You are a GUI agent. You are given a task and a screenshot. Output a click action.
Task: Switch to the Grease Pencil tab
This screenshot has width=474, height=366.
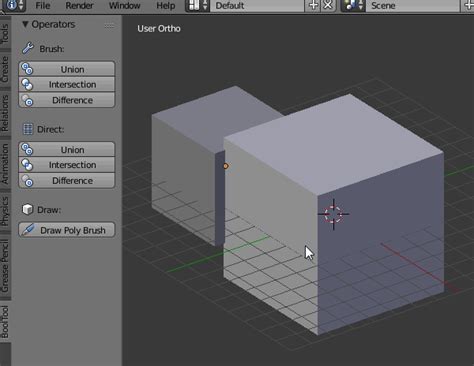tap(5, 266)
